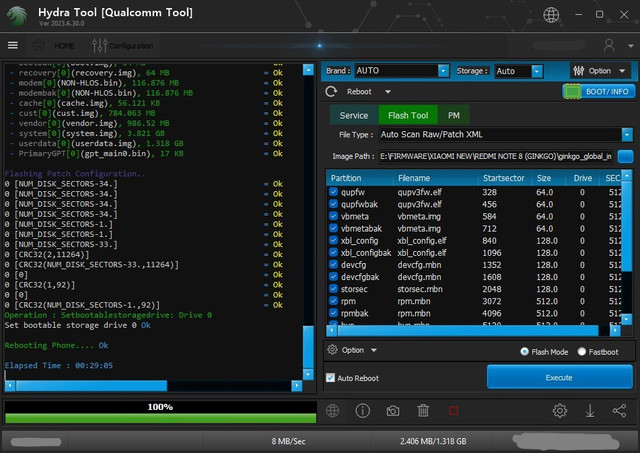Toggle the rpm partition checkbox
Image resolution: width=640 pixels, height=453 pixels.
[333, 301]
